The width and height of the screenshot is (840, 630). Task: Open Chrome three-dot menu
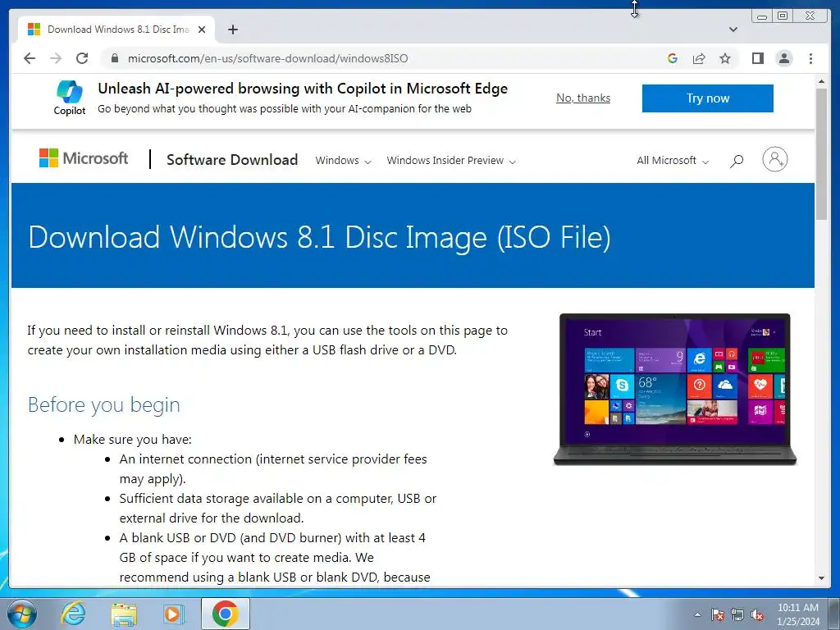(810, 58)
